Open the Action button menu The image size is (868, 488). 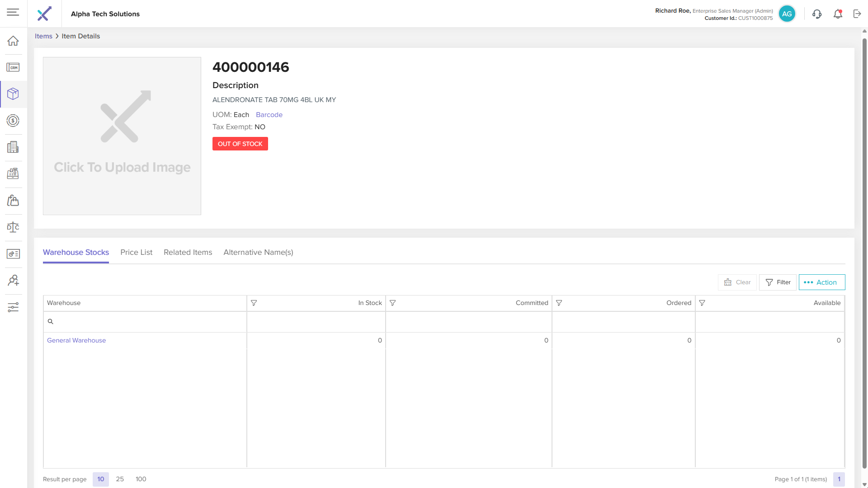pos(821,282)
